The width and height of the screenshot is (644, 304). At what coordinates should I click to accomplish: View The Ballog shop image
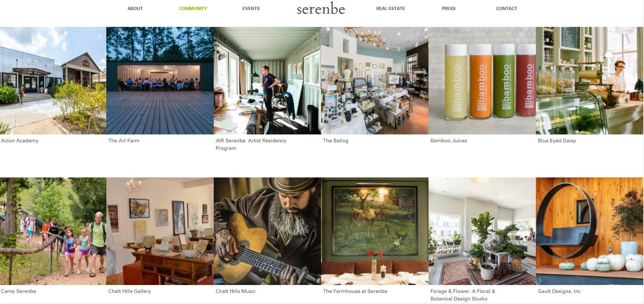(375, 81)
